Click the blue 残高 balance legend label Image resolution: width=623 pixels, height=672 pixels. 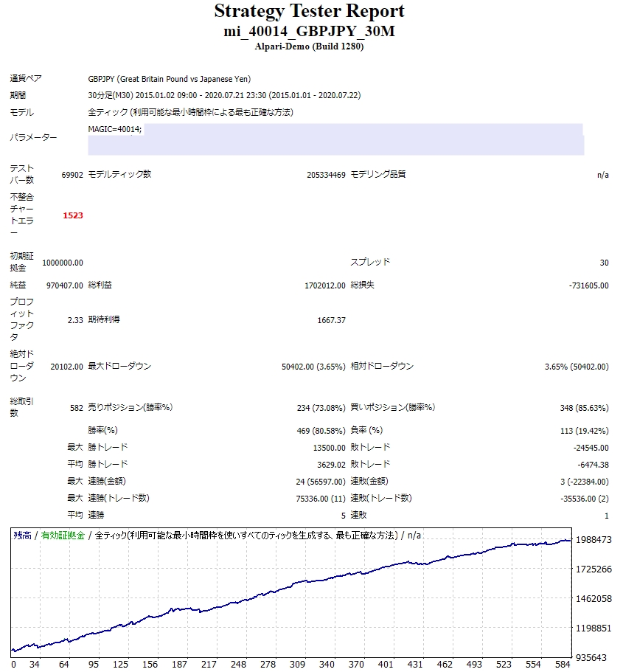coord(22,536)
